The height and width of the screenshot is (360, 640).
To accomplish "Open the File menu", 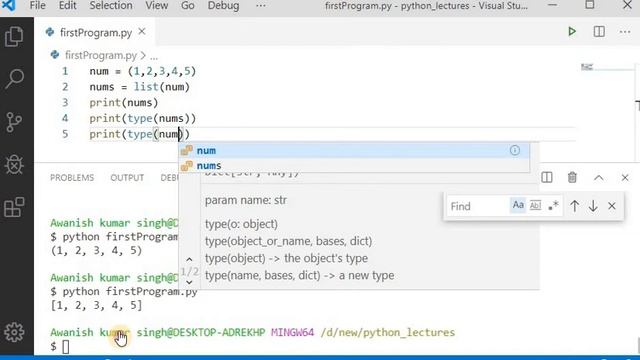I will [x=38, y=6].
